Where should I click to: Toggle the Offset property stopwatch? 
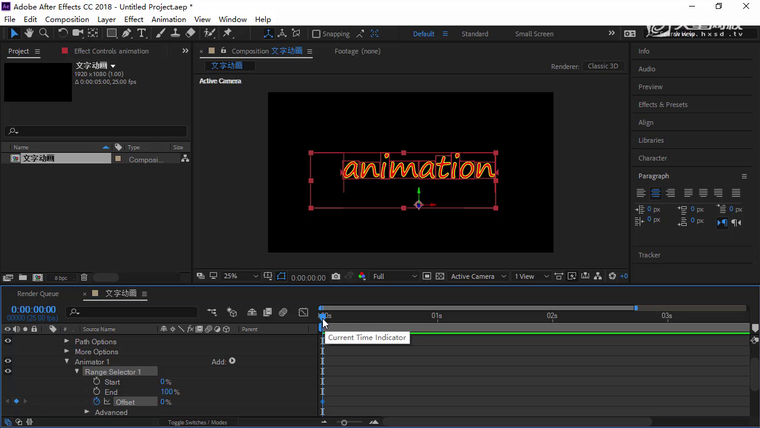click(x=97, y=402)
